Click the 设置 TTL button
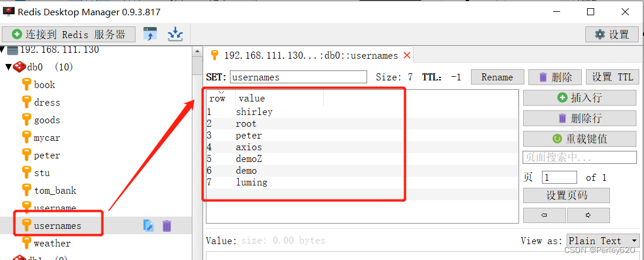The width and height of the screenshot is (644, 260). (x=612, y=77)
